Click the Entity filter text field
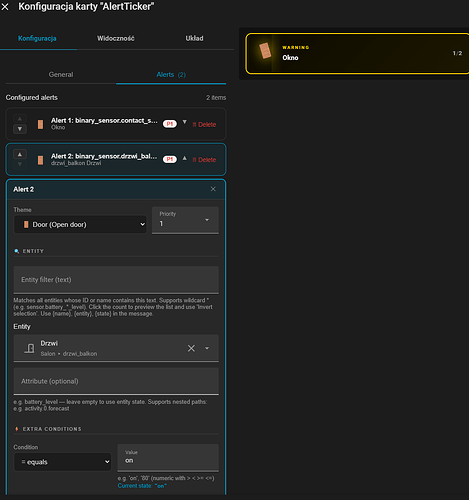The image size is (469, 500). coord(116,280)
